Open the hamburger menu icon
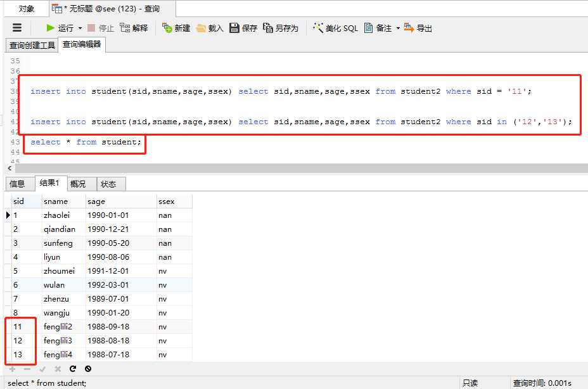The image size is (588, 389). pos(17,28)
